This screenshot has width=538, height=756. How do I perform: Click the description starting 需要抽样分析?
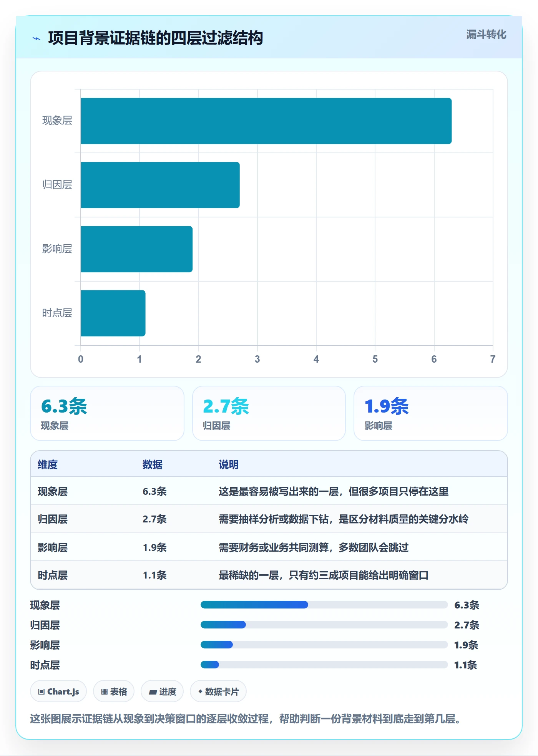click(x=344, y=519)
